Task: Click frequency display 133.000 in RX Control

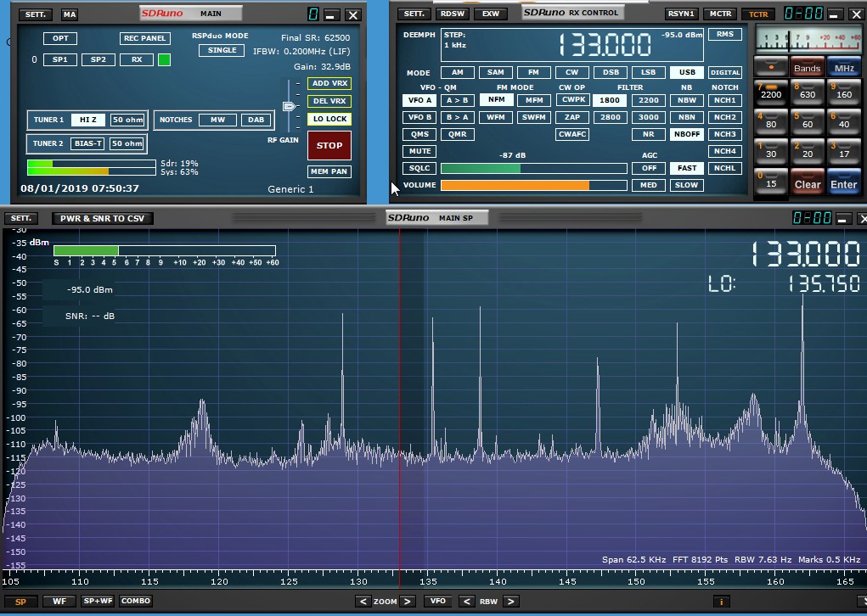Action: [605, 45]
